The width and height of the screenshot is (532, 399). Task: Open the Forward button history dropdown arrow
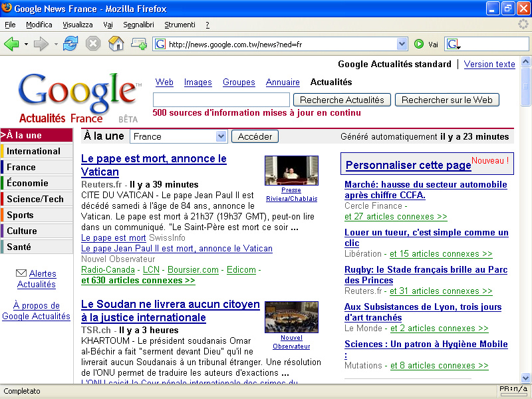pos(56,44)
